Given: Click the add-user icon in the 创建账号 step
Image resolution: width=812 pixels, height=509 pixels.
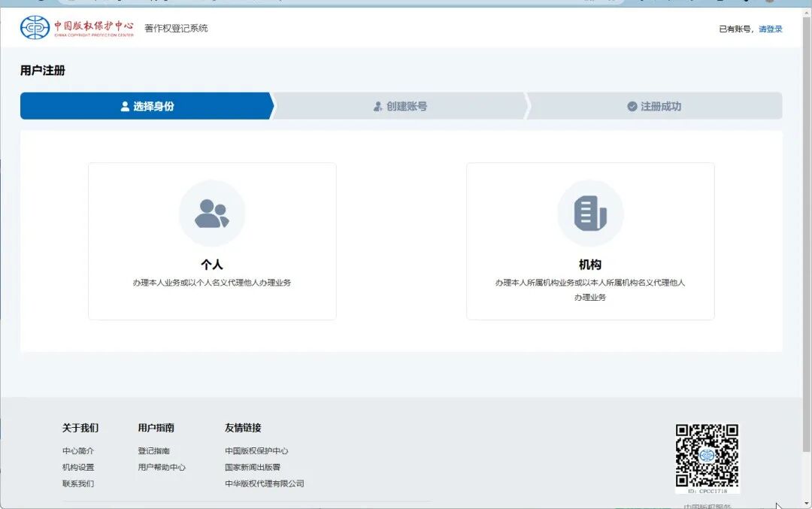Looking at the screenshot, I should (x=377, y=106).
